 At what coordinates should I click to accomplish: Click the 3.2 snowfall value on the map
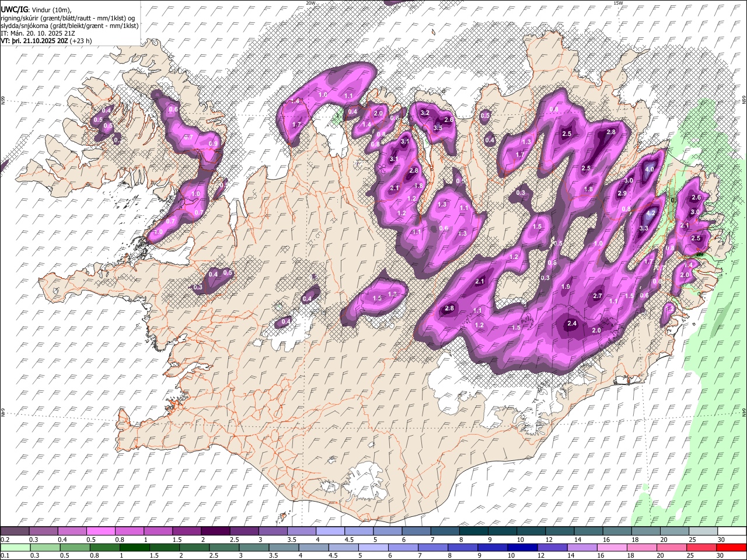[x=425, y=113]
